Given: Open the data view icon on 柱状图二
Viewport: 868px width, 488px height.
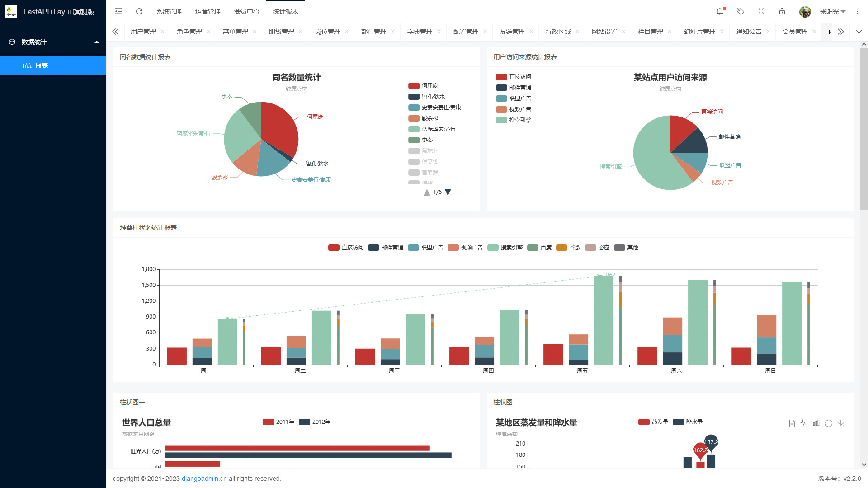Looking at the screenshot, I should pos(792,423).
